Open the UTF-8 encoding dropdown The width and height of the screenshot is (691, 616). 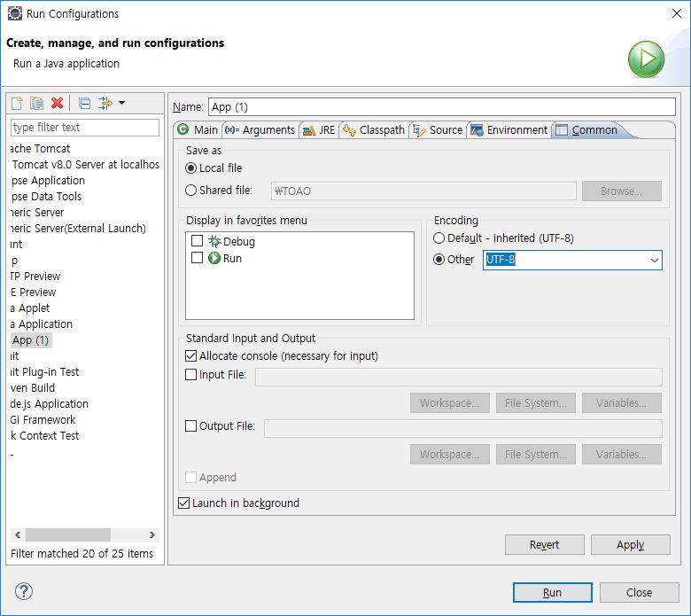(655, 261)
